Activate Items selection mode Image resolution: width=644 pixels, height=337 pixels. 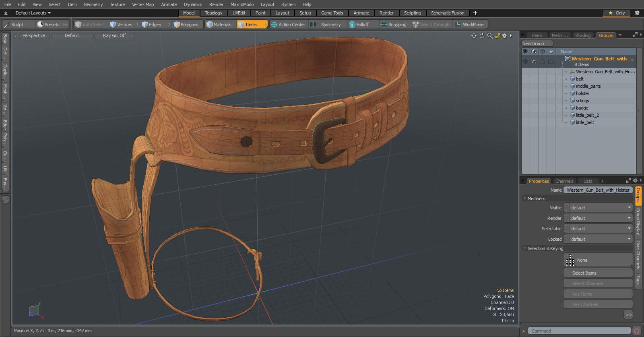pyautogui.click(x=252, y=25)
